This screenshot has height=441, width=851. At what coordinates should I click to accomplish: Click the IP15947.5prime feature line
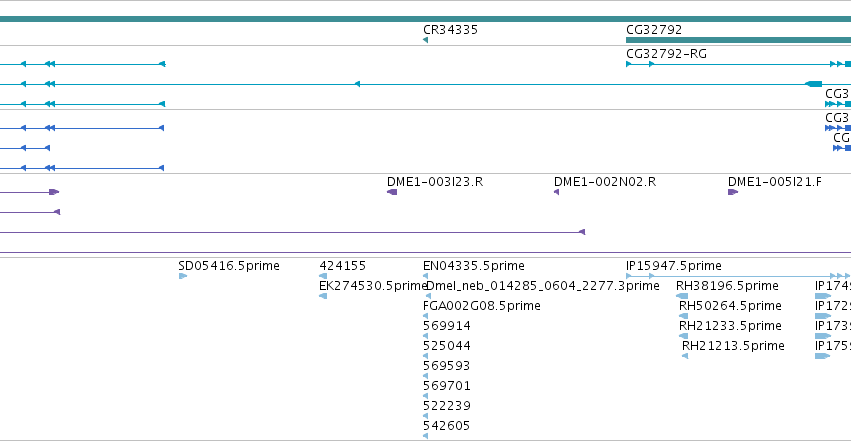click(738, 276)
